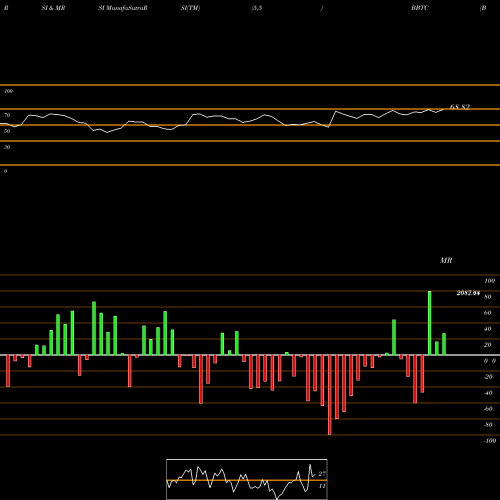Click the -100 label on MR axis
Image resolution: width=500 pixels, height=500 pixels.
click(490, 441)
